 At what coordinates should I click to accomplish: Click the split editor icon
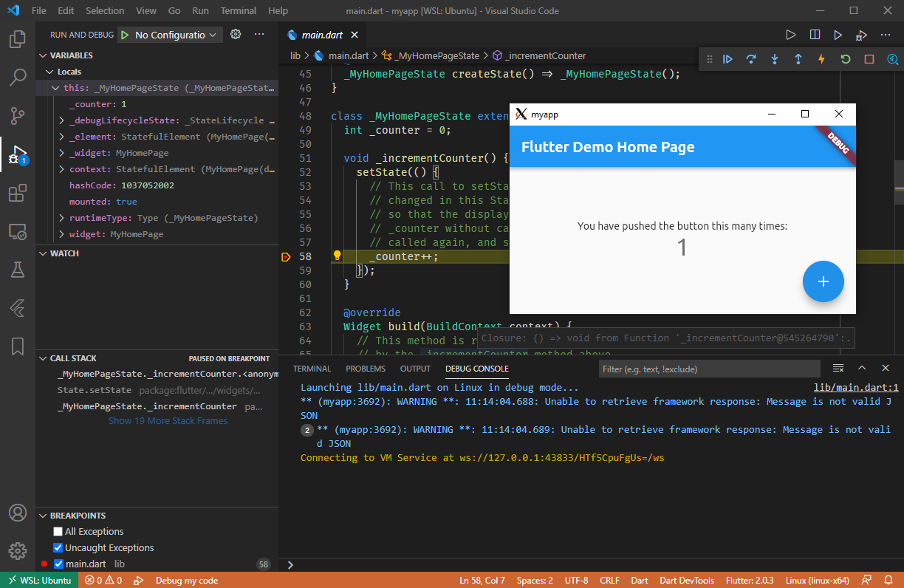pyautogui.click(x=815, y=35)
